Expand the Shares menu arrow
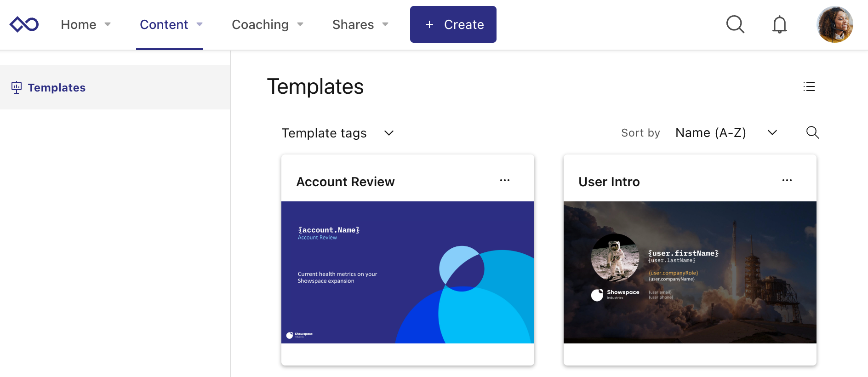 tap(385, 24)
